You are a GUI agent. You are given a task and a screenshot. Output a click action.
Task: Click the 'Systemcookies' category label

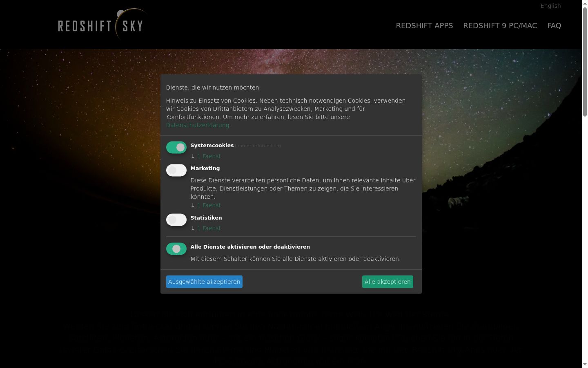pos(212,146)
